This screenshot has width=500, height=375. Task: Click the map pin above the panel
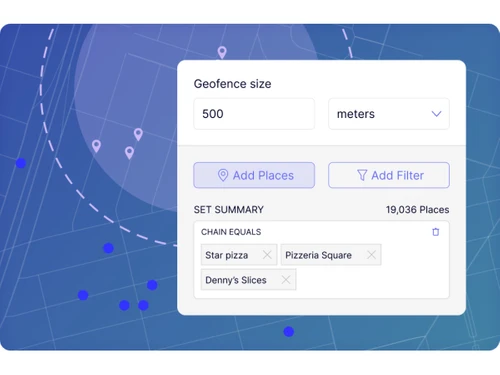[x=222, y=53]
